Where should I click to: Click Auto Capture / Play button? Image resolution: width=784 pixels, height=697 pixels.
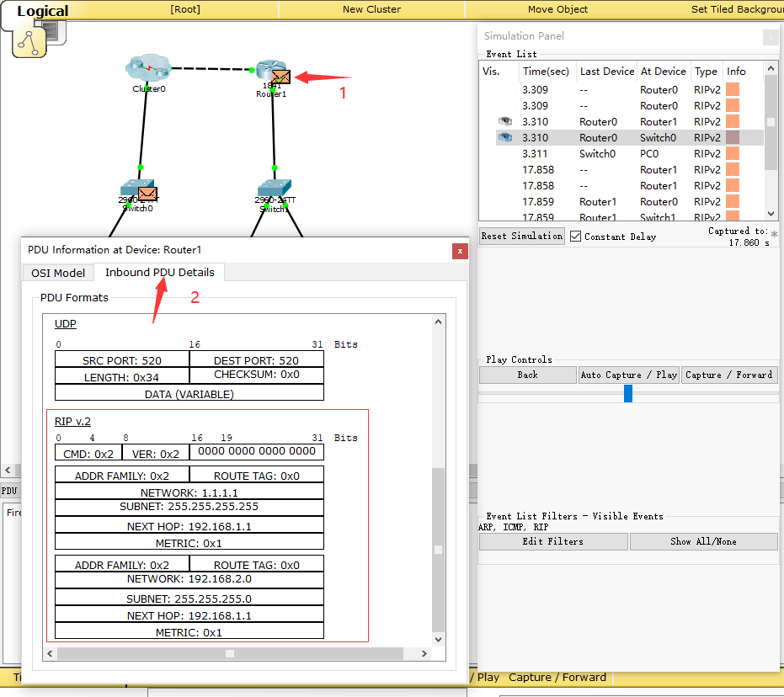tap(628, 375)
